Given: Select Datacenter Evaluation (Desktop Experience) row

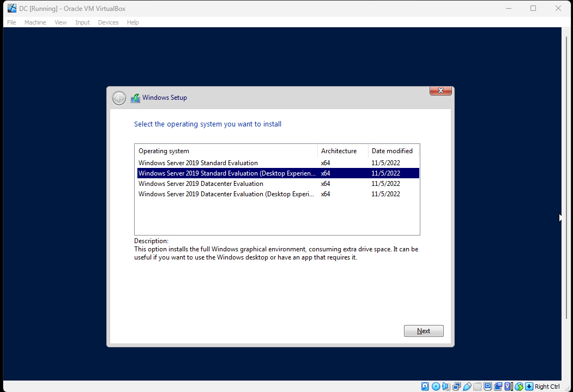Looking at the screenshot, I should coord(278,194).
